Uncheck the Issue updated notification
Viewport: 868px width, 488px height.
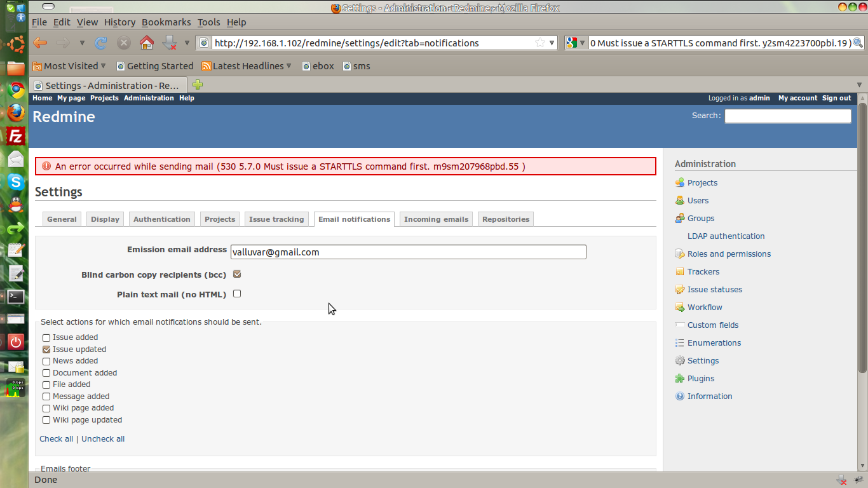[x=46, y=349]
